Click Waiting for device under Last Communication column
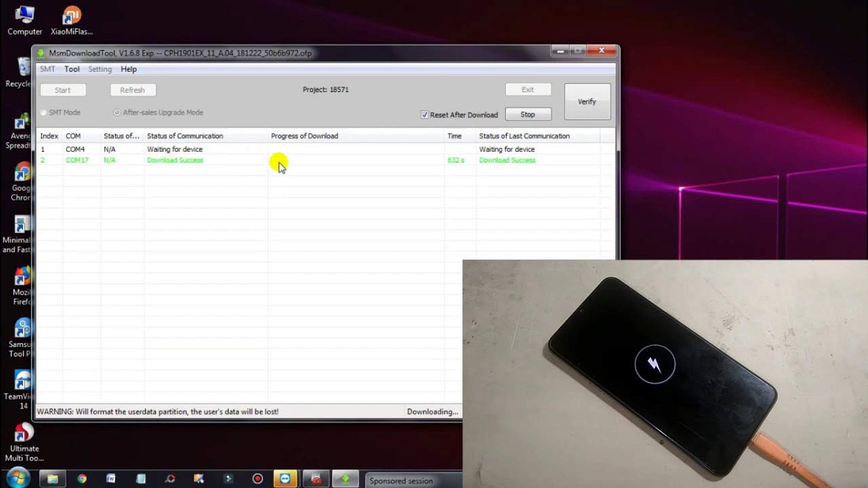This screenshot has height=488, width=868. tap(507, 149)
